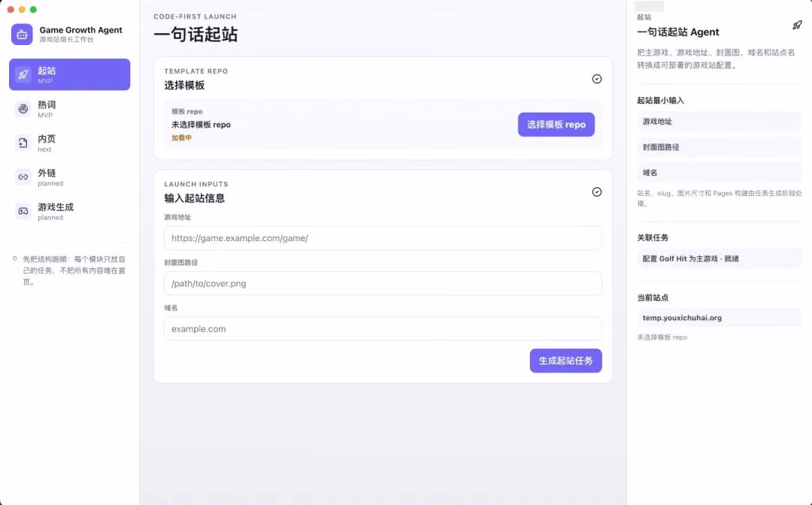This screenshot has height=505, width=812.
Task: Click the Game Growth Agent title text
Action: (80, 30)
